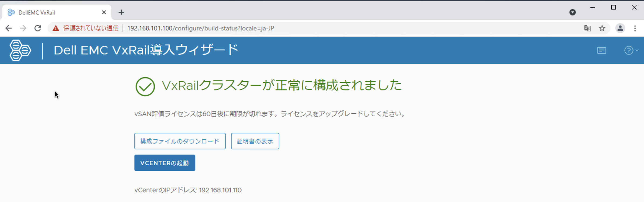
Task: Reload the current page
Action: point(38,28)
